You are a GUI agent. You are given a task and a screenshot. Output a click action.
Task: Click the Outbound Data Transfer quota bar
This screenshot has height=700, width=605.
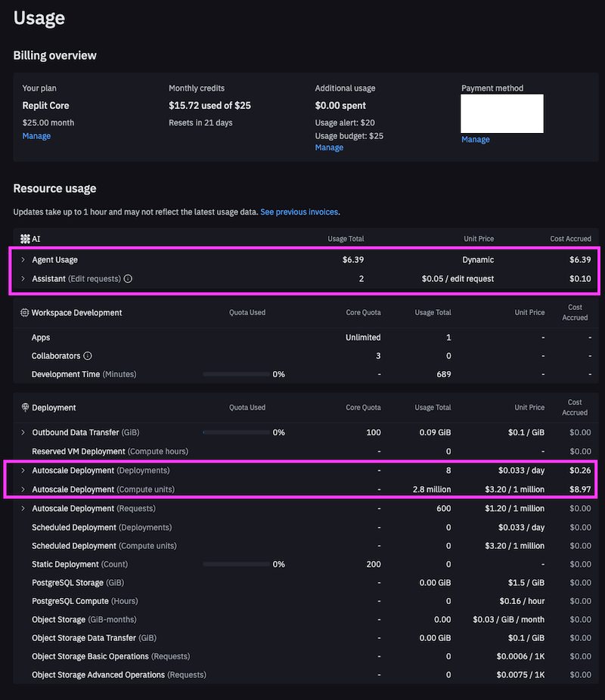point(236,432)
